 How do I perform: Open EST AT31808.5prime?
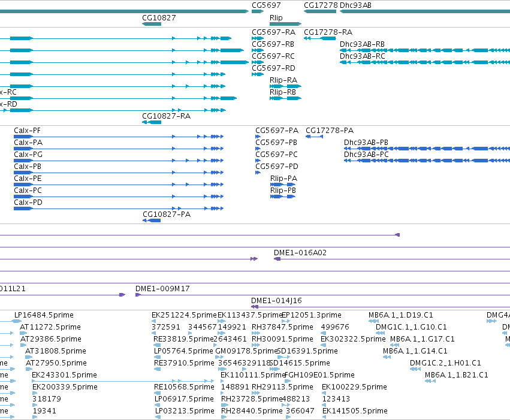pos(56,351)
